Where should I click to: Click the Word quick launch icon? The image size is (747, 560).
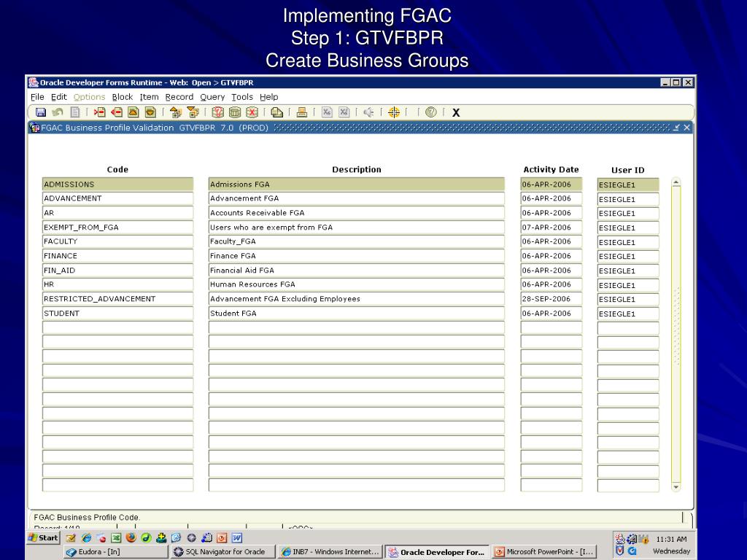pyautogui.click(x=237, y=537)
